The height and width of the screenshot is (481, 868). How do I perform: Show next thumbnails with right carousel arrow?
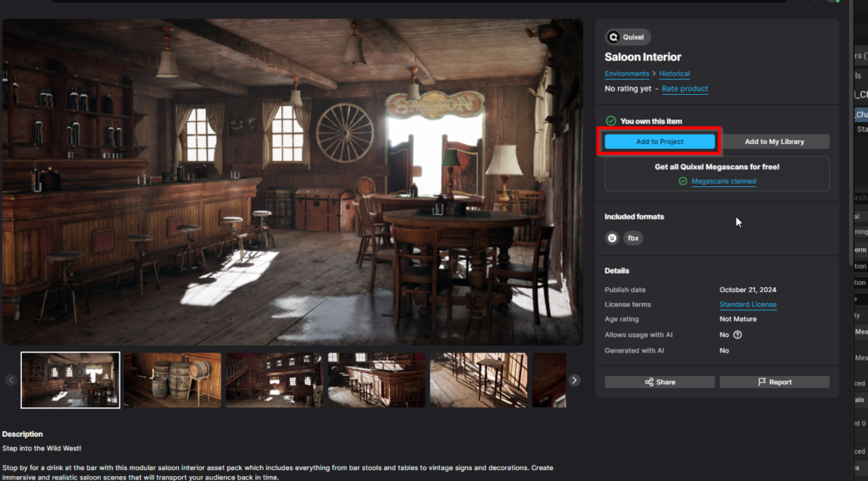574,380
